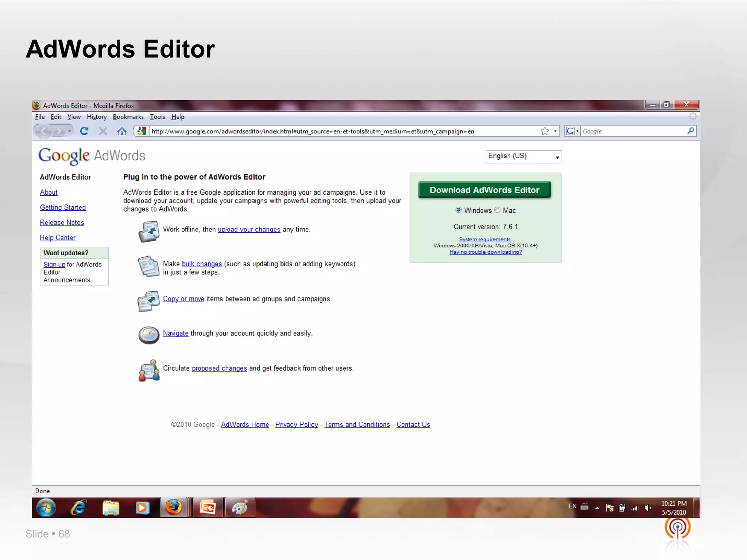Click the Navigate compass icon

pos(149,335)
